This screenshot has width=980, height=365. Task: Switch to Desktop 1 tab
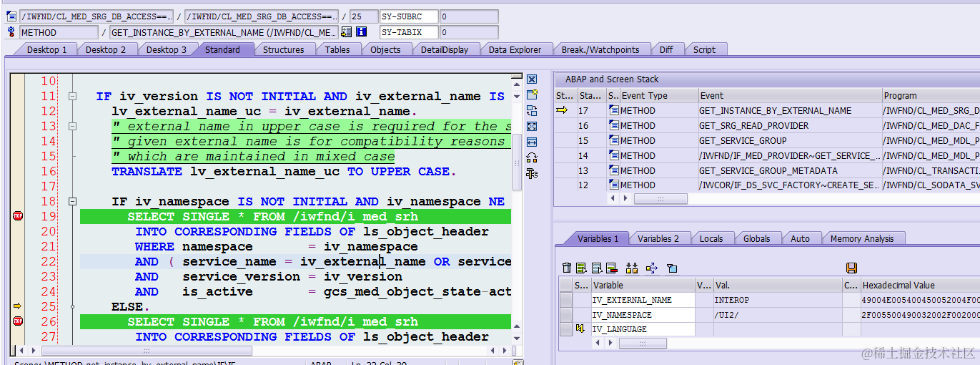tap(47, 49)
